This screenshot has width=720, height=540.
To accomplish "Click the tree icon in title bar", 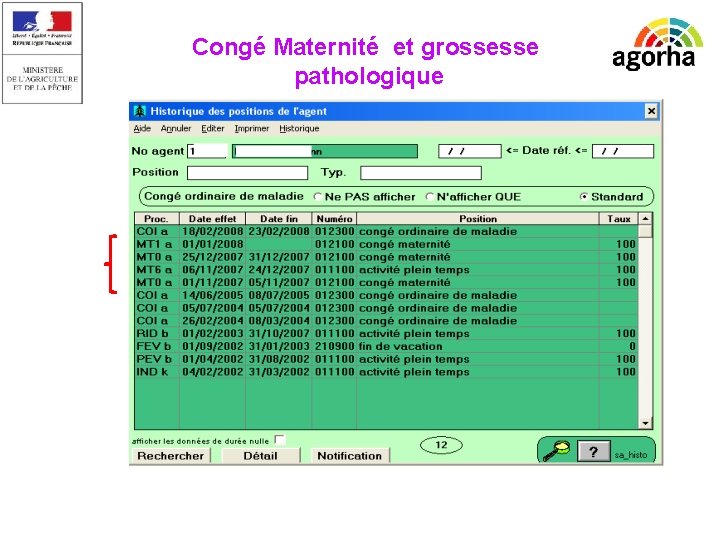I will 140,111.
